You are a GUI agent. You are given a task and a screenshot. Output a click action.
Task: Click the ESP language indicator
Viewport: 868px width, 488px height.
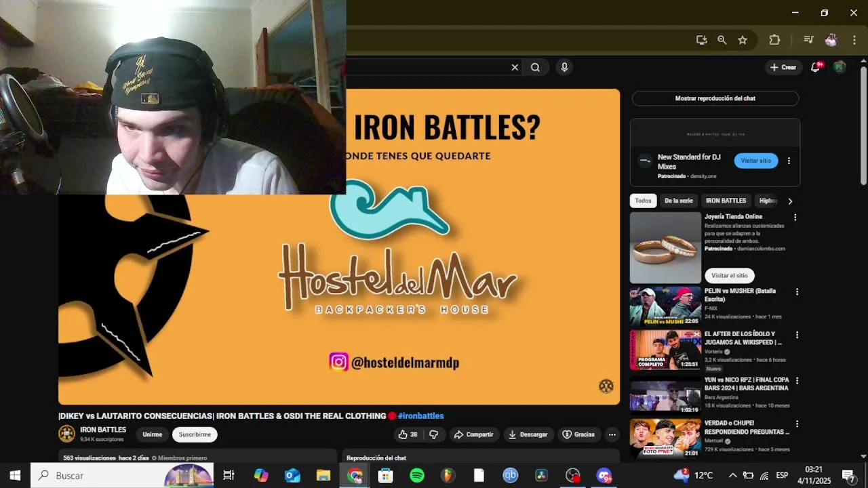(782, 475)
